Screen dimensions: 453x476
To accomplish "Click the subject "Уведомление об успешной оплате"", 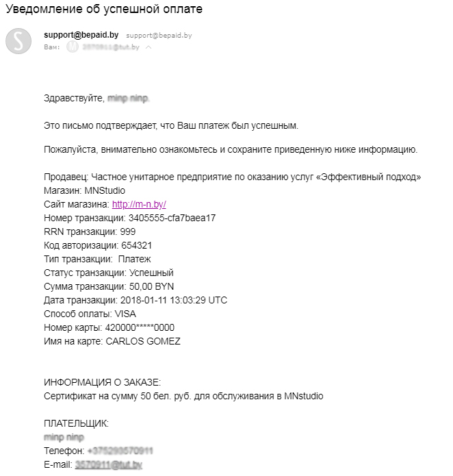I will point(104,10).
